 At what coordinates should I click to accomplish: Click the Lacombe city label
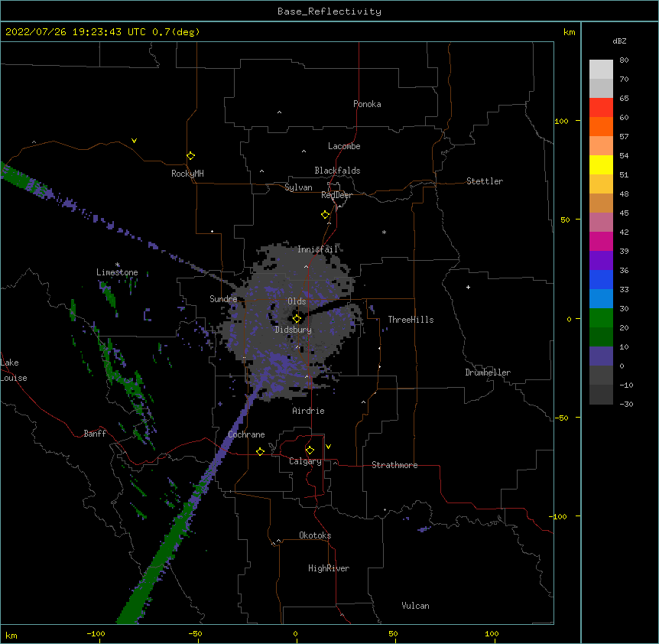344,146
